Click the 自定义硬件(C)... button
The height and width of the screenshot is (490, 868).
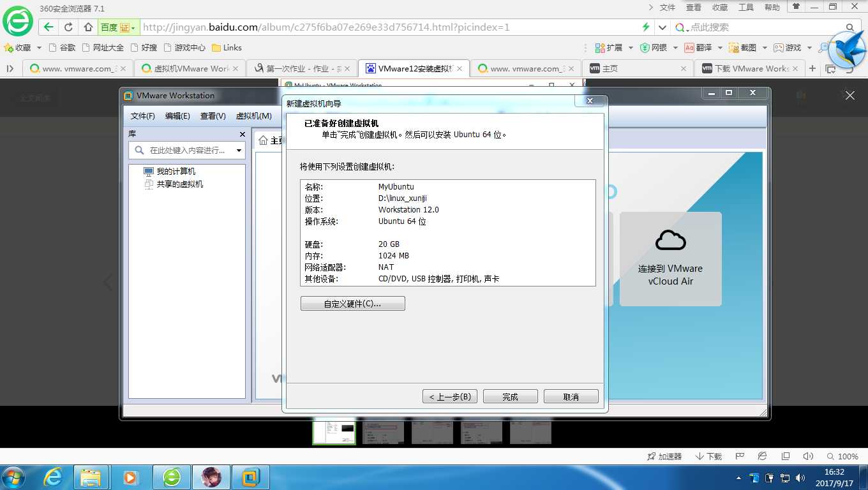pos(352,304)
